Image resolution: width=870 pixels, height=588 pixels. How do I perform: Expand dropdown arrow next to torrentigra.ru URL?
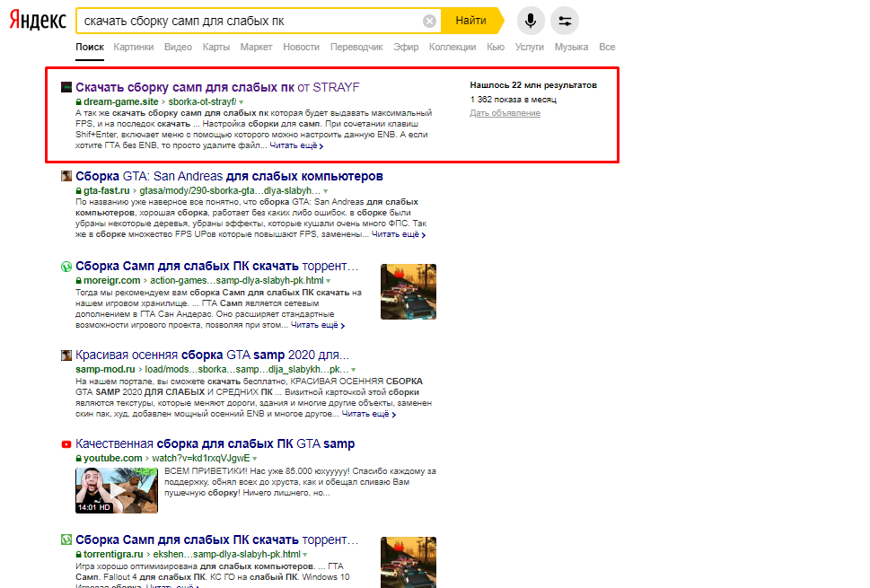coord(305,555)
